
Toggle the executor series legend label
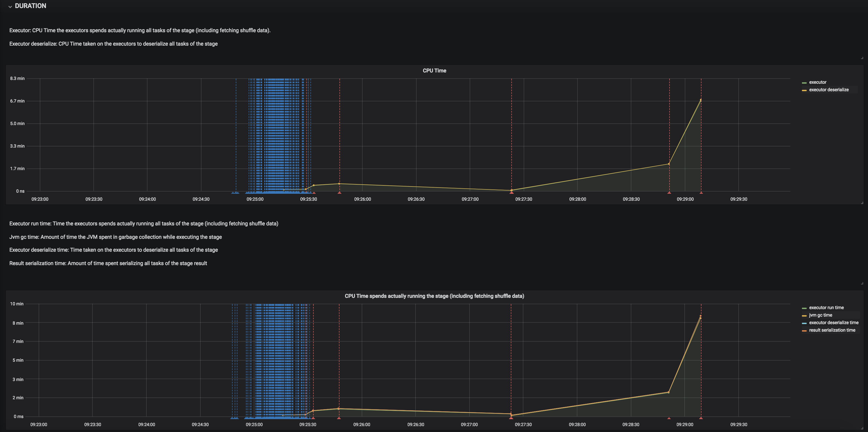(x=818, y=82)
